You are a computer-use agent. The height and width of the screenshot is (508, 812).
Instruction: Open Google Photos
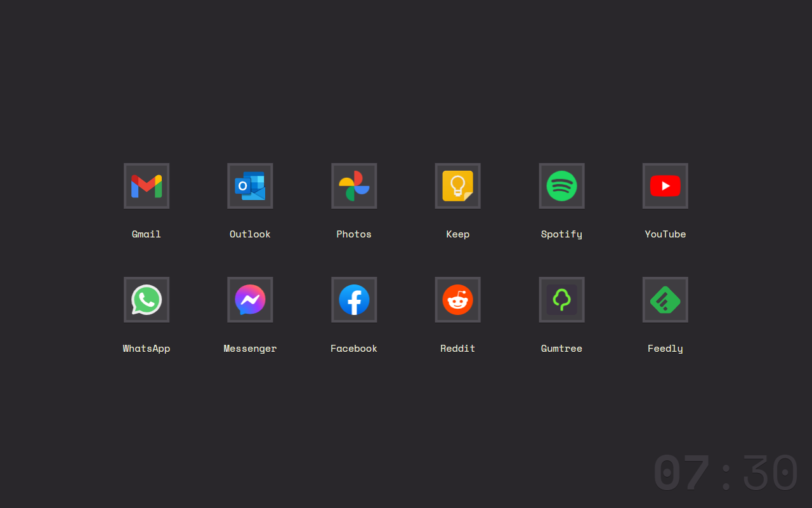click(354, 185)
